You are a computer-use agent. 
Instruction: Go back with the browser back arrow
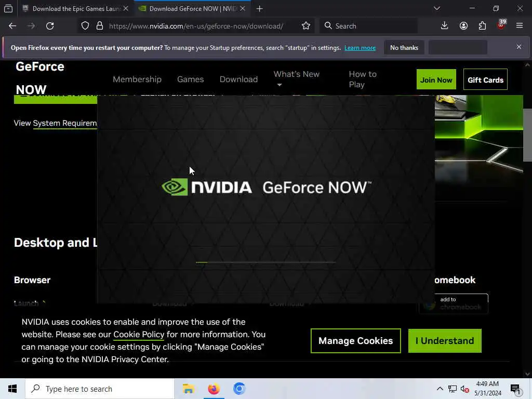pyautogui.click(x=12, y=26)
